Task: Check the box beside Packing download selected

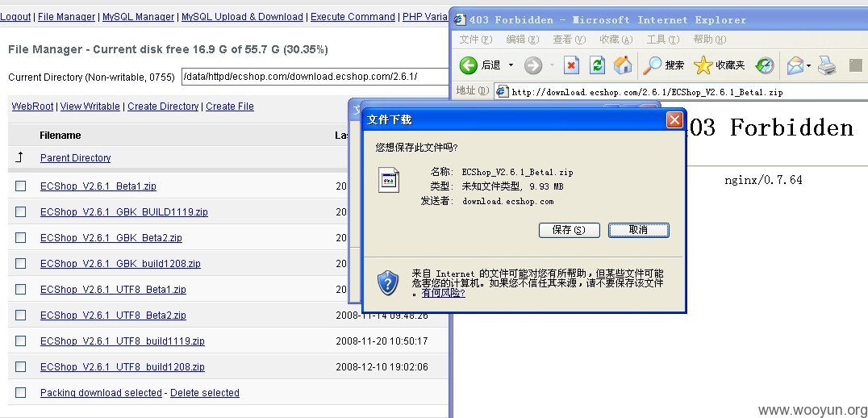Action: click(20, 392)
